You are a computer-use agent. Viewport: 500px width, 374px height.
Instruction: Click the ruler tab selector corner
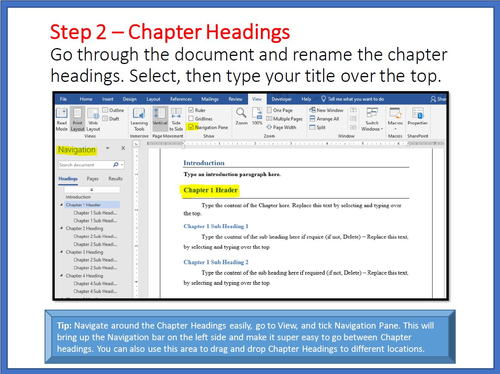coord(136,144)
